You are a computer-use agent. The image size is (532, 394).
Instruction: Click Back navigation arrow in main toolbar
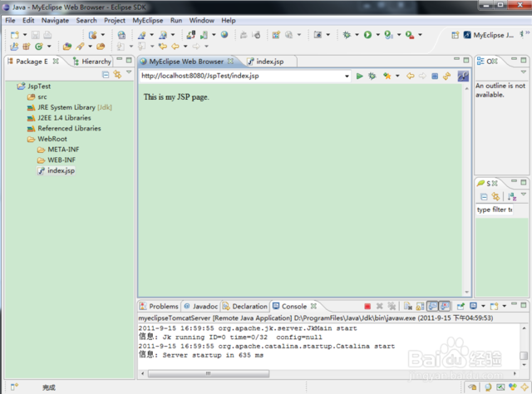[175, 47]
